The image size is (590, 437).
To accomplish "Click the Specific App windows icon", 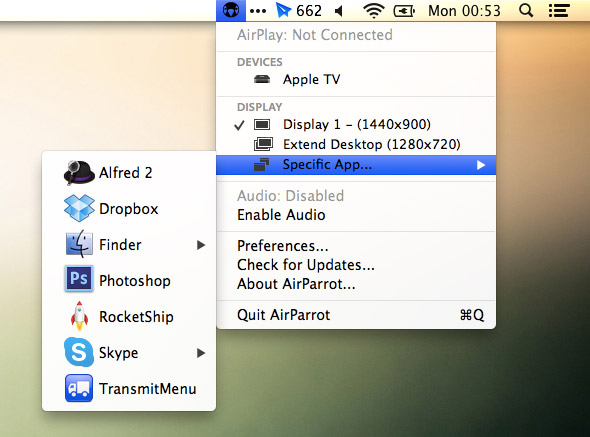I will pos(262,164).
